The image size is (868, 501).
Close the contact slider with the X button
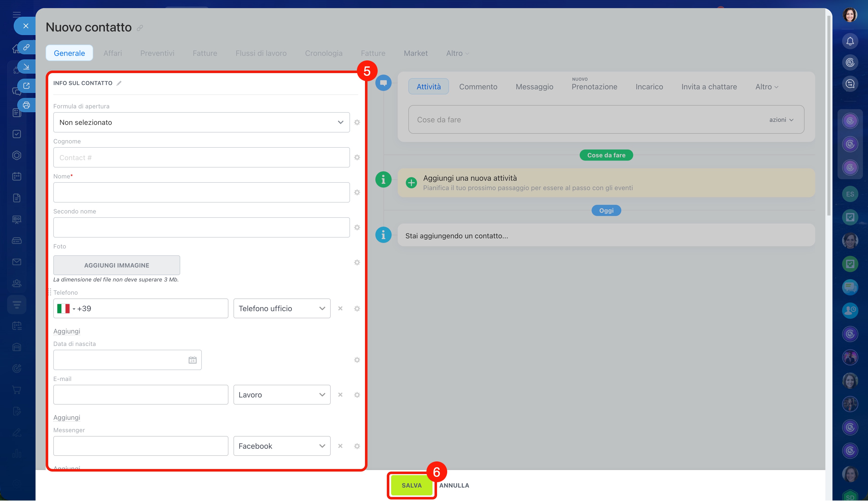tap(26, 26)
